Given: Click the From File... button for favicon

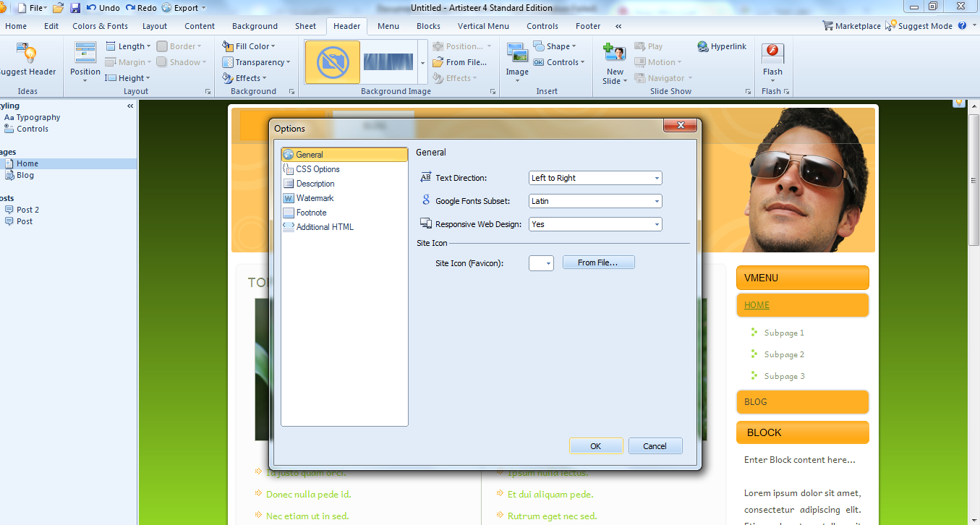Looking at the screenshot, I should (x=598, y=262).
